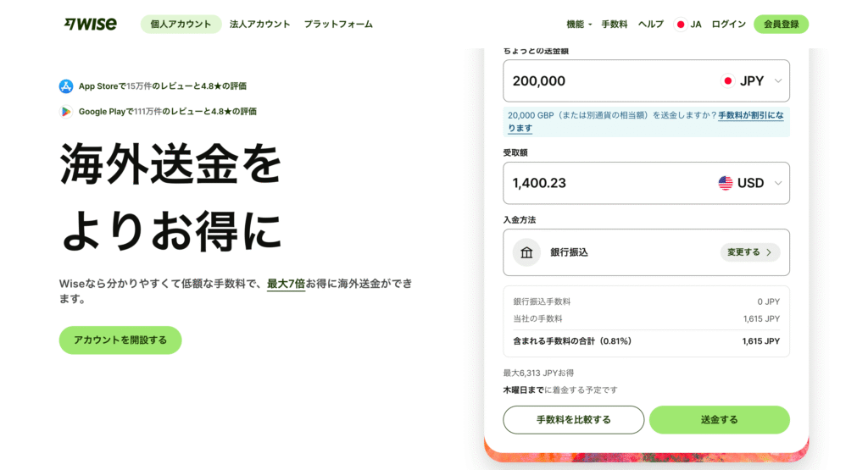Click the 手数料を比較する button
This screenshot has width=868, height=470.
tap(574, 420)
